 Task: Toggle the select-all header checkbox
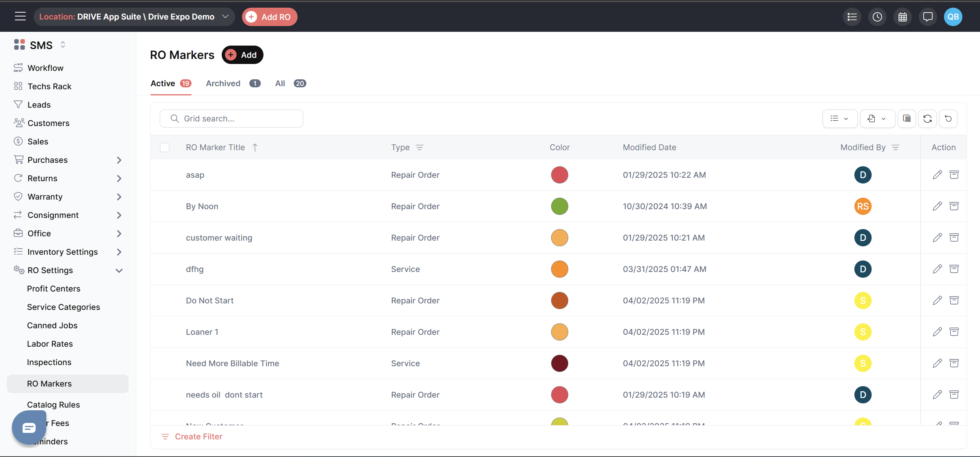click(165, 147)
